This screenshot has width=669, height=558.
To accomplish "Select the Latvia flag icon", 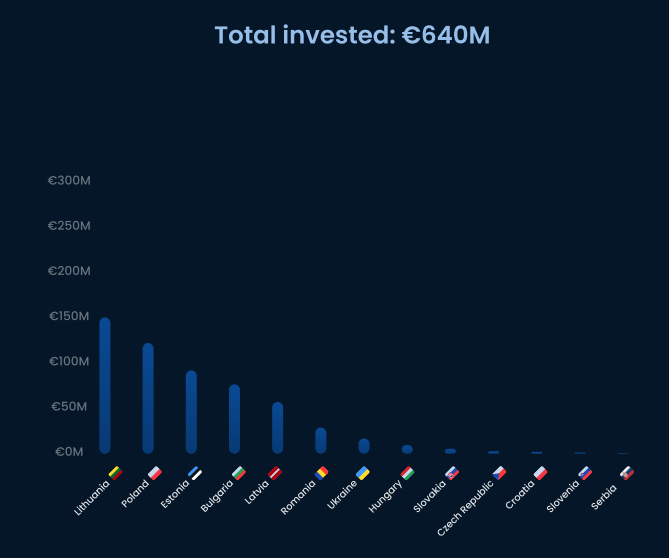I will coord(275,472).
